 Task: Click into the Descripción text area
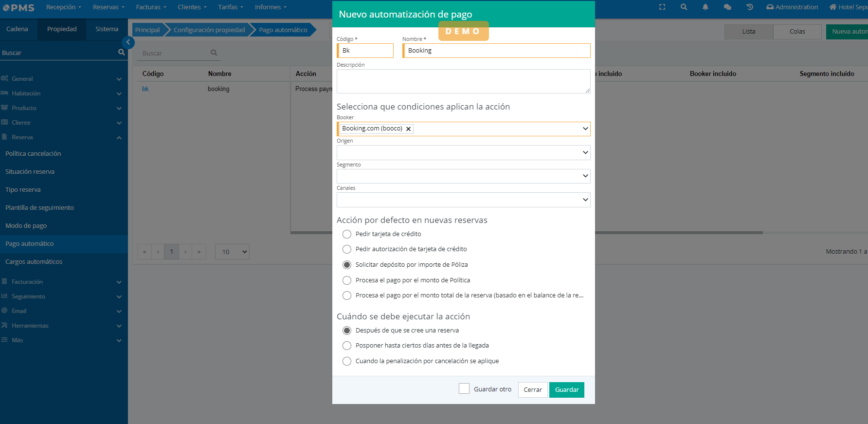pos(463,81)
